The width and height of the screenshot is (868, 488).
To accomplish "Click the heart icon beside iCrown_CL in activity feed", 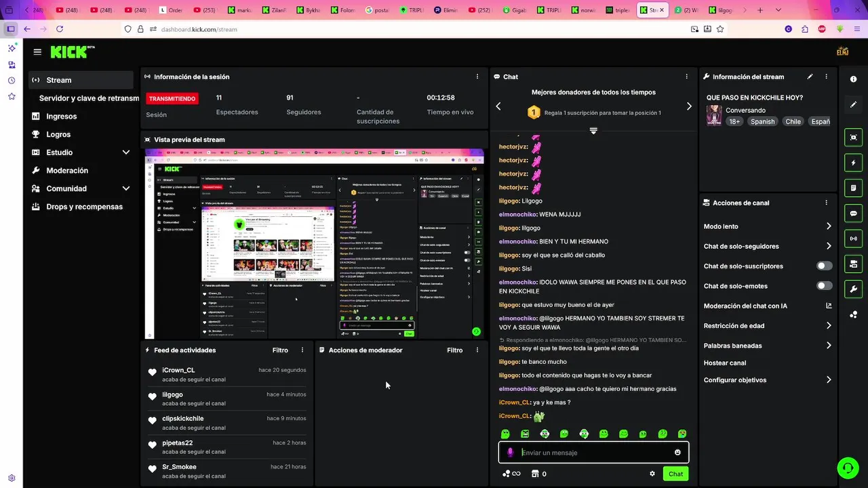I will 153,372.
